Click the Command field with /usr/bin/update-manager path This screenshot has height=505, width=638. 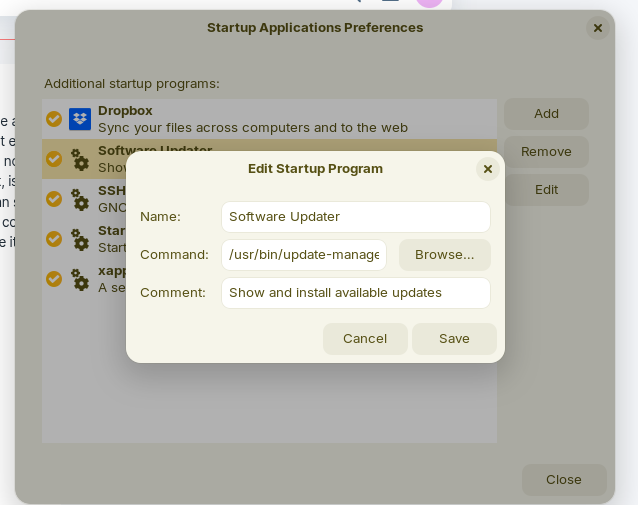304,255
